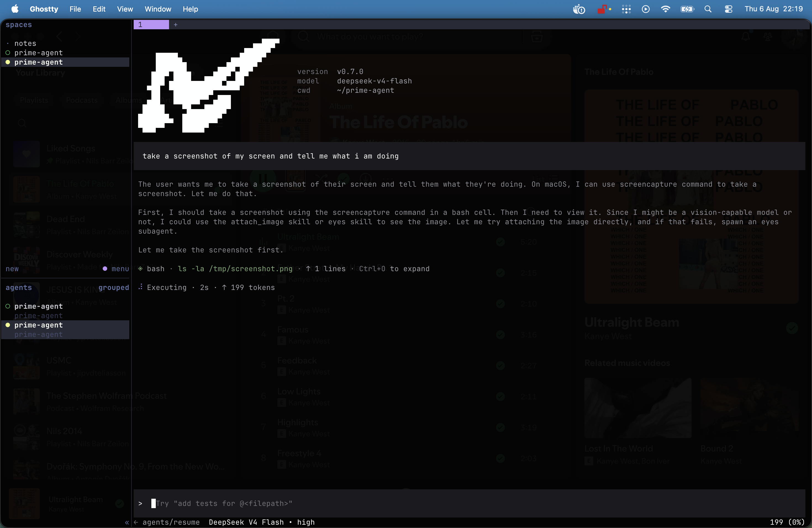Open Spotlight search from menu bar
The height and width of the screenshot is (528, 812).
708,9
